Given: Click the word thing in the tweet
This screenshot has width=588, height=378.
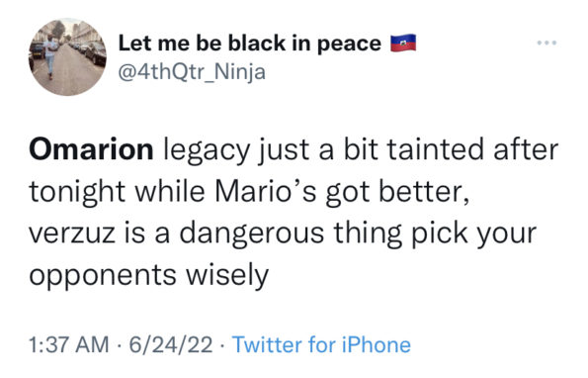Looking at the screenshot, I should pos(368,235).
